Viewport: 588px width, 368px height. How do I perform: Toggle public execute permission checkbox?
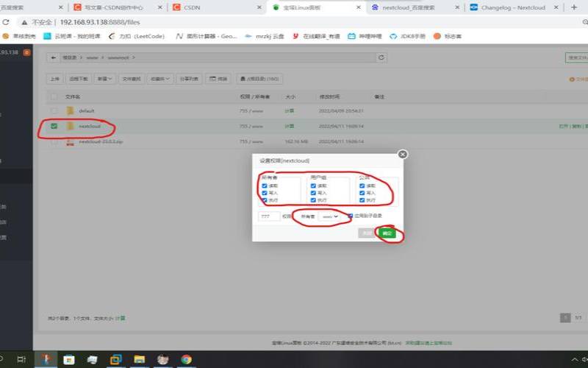[362, 200]
